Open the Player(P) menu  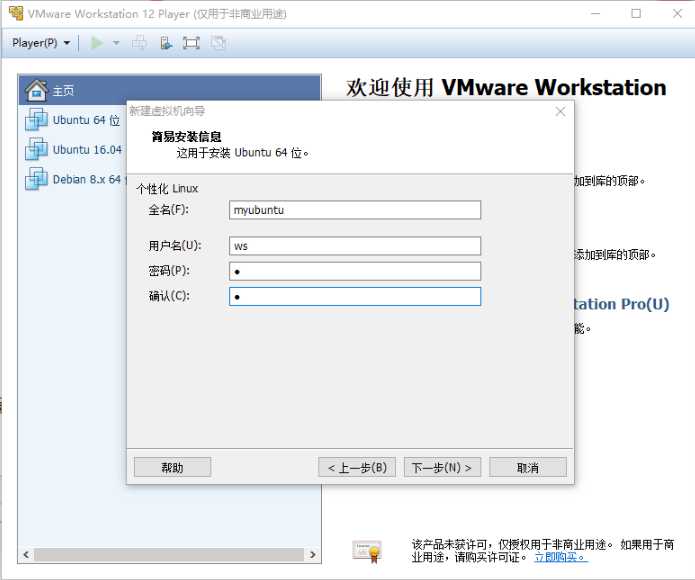point(41,43)
